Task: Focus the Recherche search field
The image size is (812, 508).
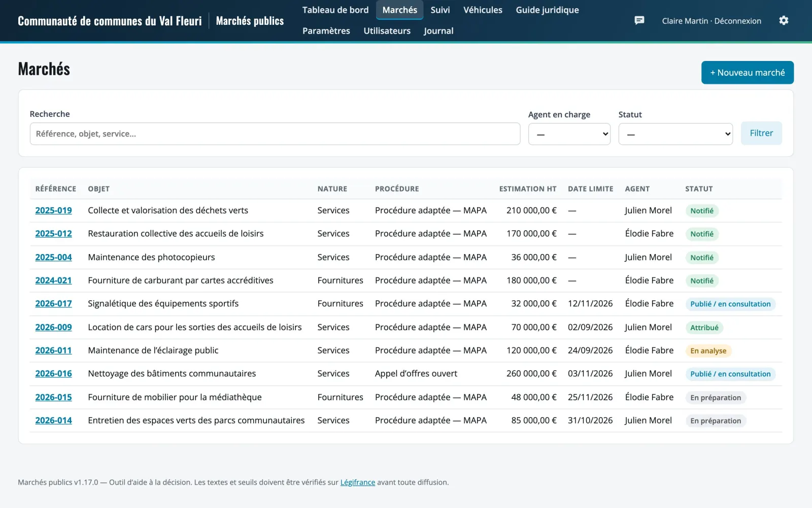Action: pos(275,134)
